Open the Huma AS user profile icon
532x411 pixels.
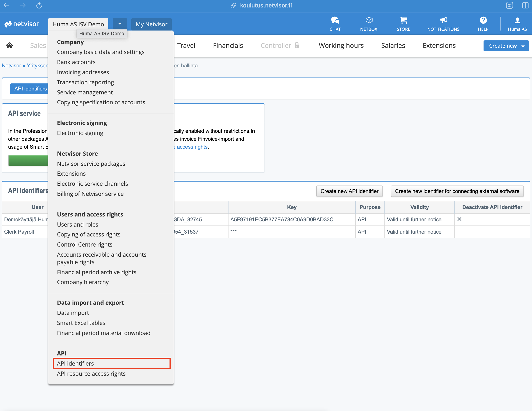(x=517, y=24)
